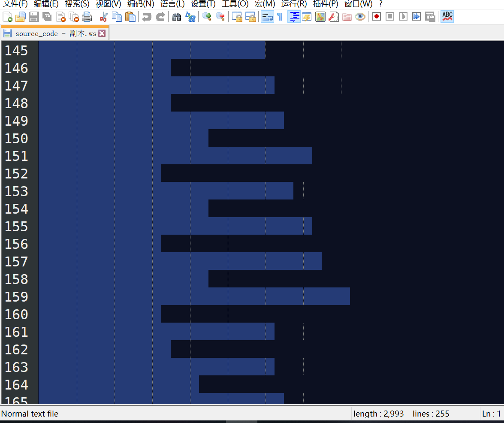
Task: Create a new file with the toolbar icon
Action: (7, 17)
